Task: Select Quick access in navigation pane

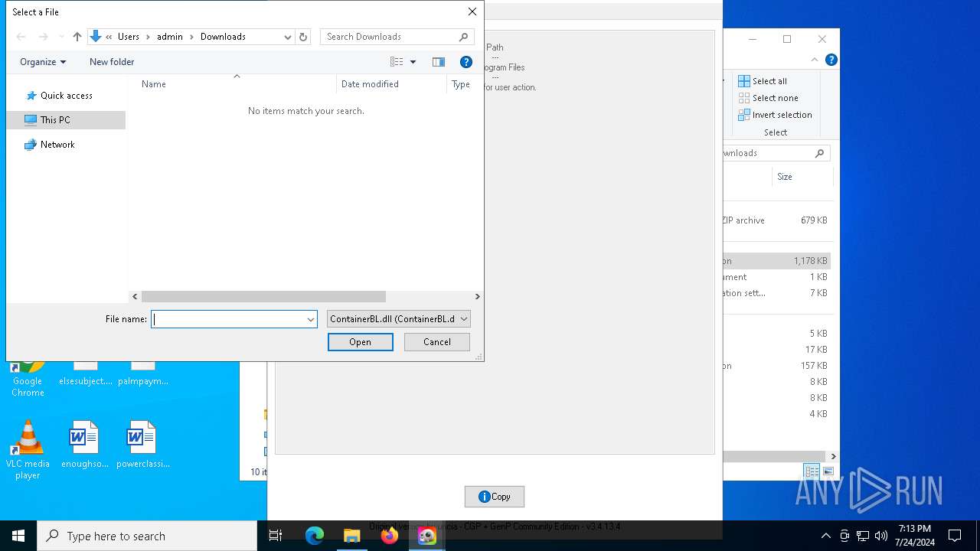Action: click(66, 96)
